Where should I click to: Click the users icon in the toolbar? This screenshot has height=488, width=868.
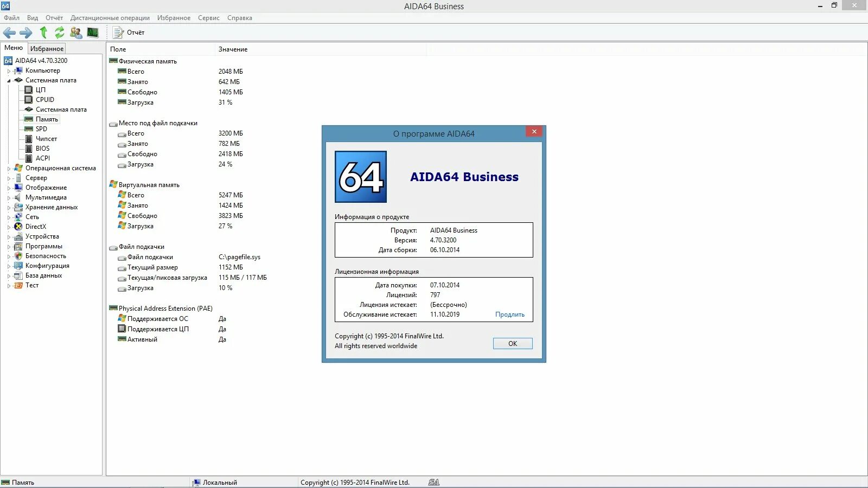click(76, 33)
